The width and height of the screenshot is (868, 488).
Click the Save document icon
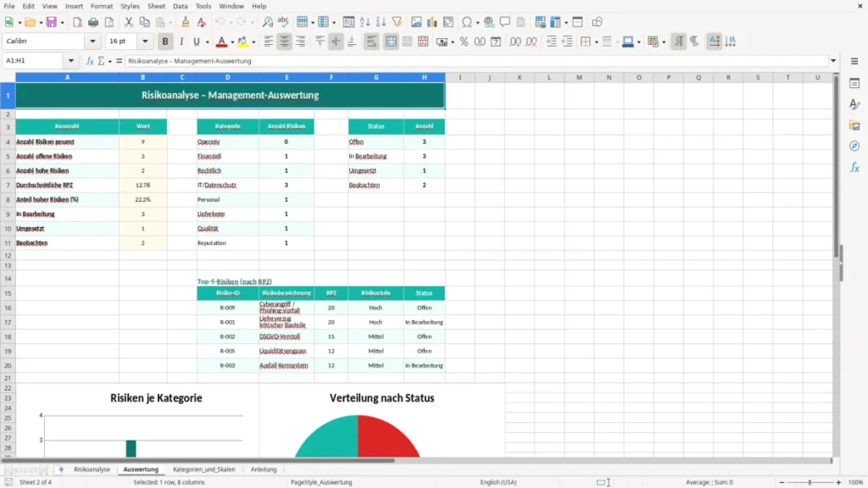click(x=52, y=22)
